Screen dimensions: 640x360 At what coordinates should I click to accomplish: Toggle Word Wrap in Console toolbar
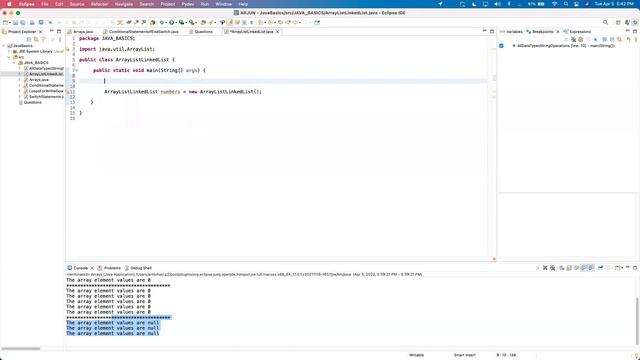pyautogui.click(x=576, y=268)
